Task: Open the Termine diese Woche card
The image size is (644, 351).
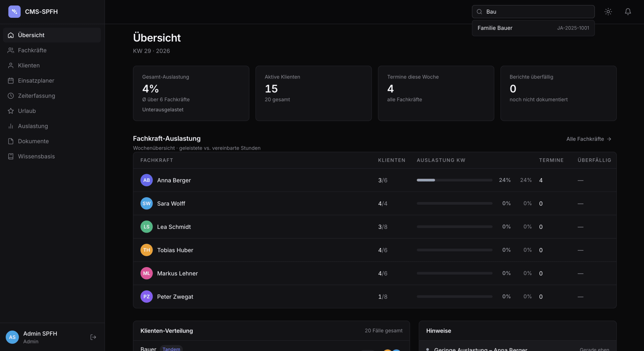Action: (x=436, y=93)
